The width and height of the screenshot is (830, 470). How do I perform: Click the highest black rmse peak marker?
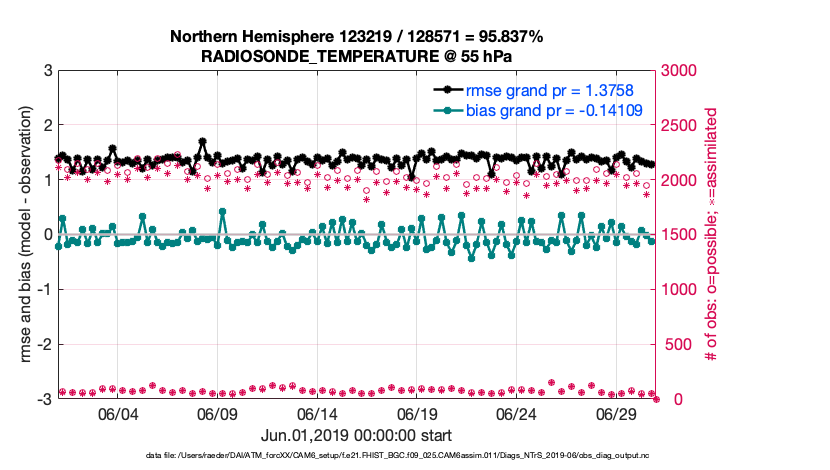(x=202, y=142)
